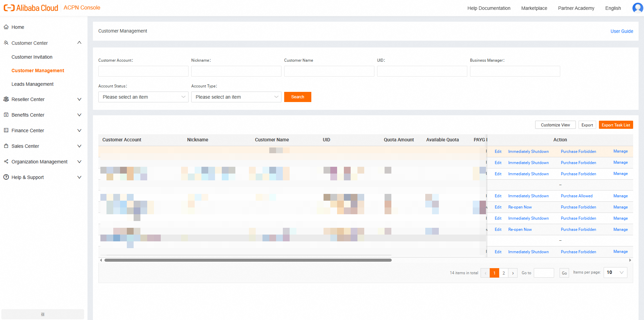The width and height of the screenshot is (644, 320).
Task: Open the Benefits Center menu icon
Action: pyautogui.click(x=6, y=115)
